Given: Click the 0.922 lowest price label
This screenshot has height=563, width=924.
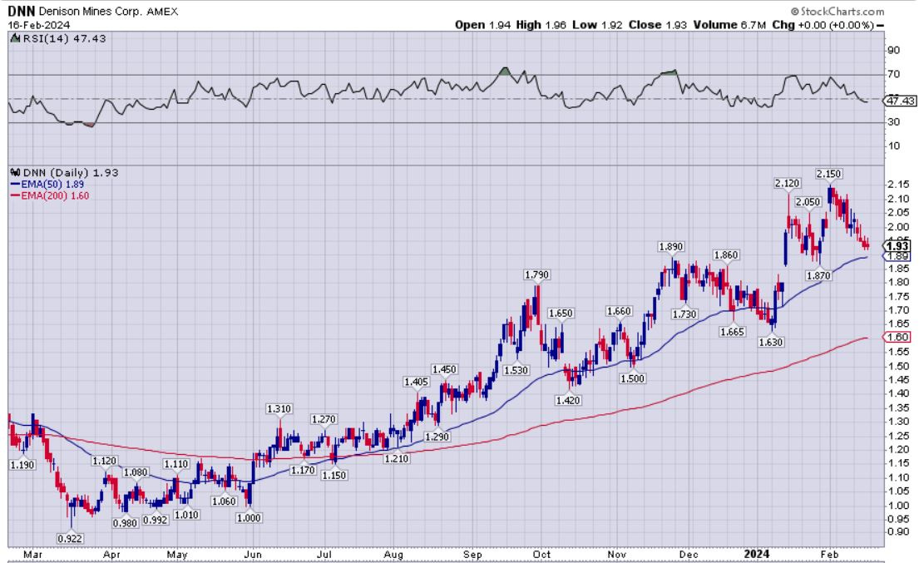Looking at the screenshot, I should [x=70, y=538].
